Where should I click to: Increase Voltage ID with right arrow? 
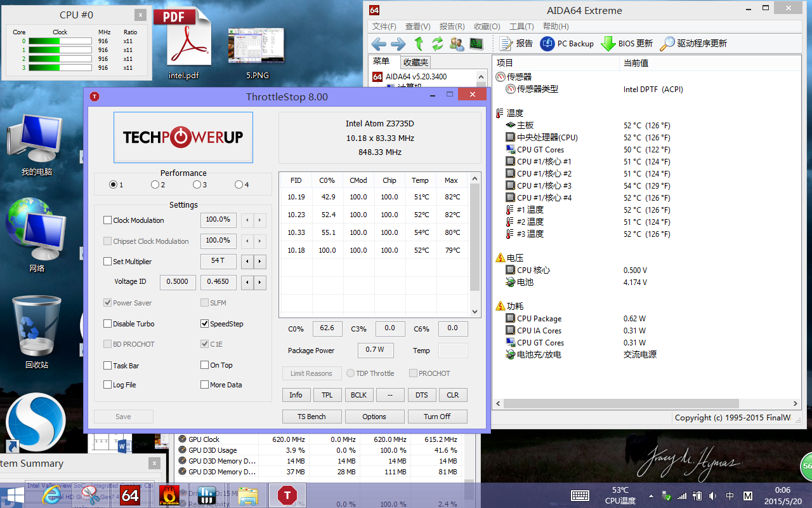tap(259, 283)
